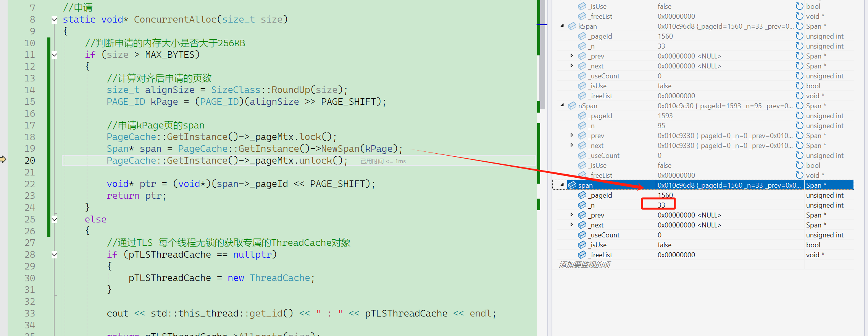This screenshot has width=868, height=336.
Task: Click refresh icon beside value 95's type
Action: (800, 125)
